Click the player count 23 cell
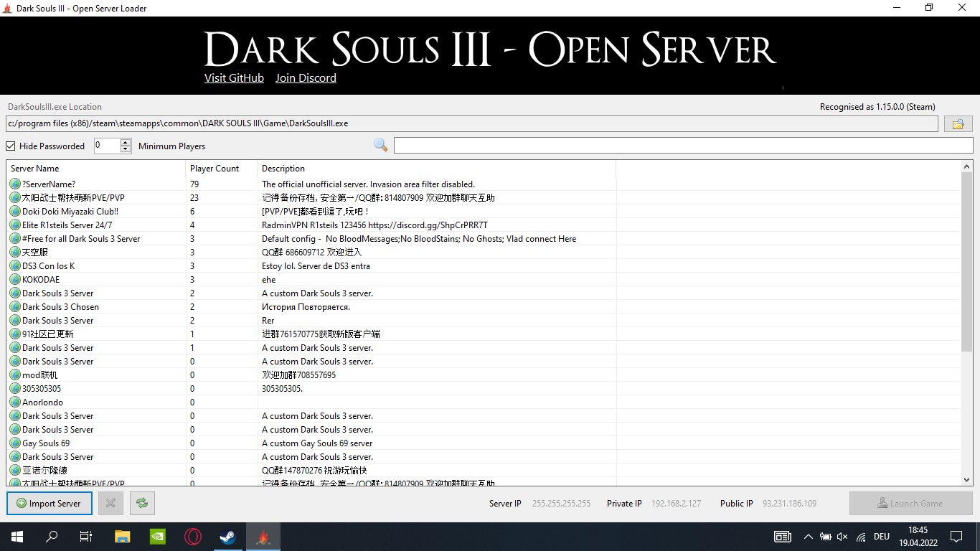The image size is (980, 551). pos(194,198)
